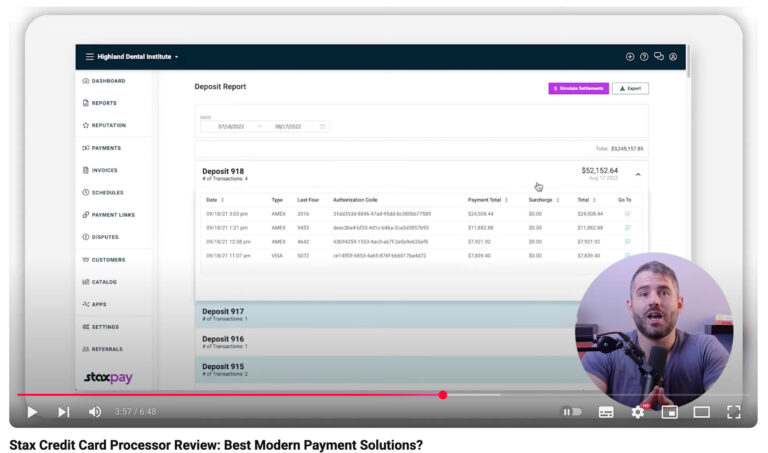Viewport: 768px width, 453px height.
Task: Sort by the Total column
Action: (x=586, y=200)
